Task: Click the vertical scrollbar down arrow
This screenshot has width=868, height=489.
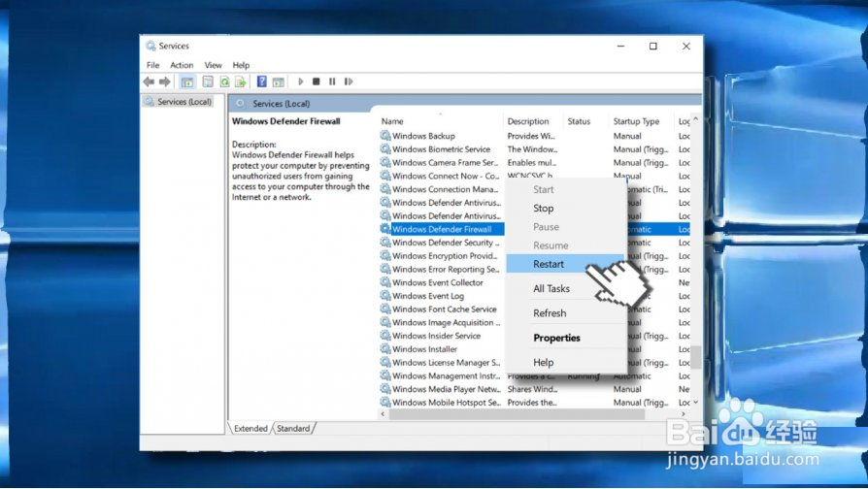Action: tap(696, 403)
